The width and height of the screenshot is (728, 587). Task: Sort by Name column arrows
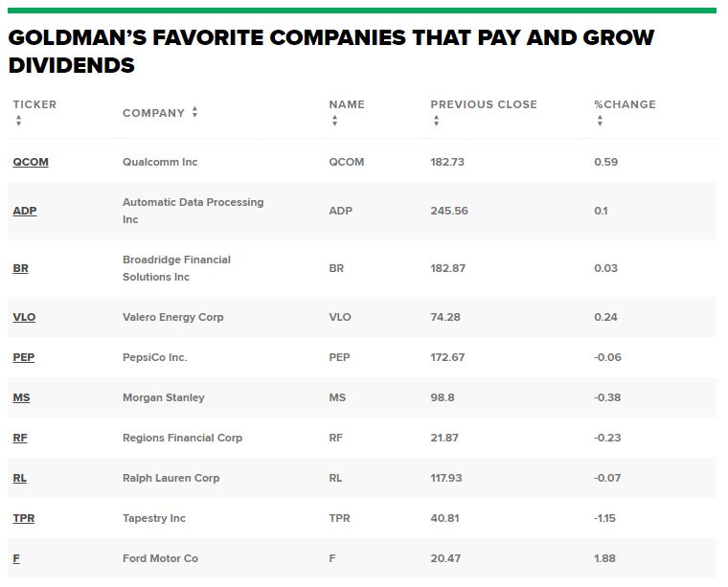(334, 122)
